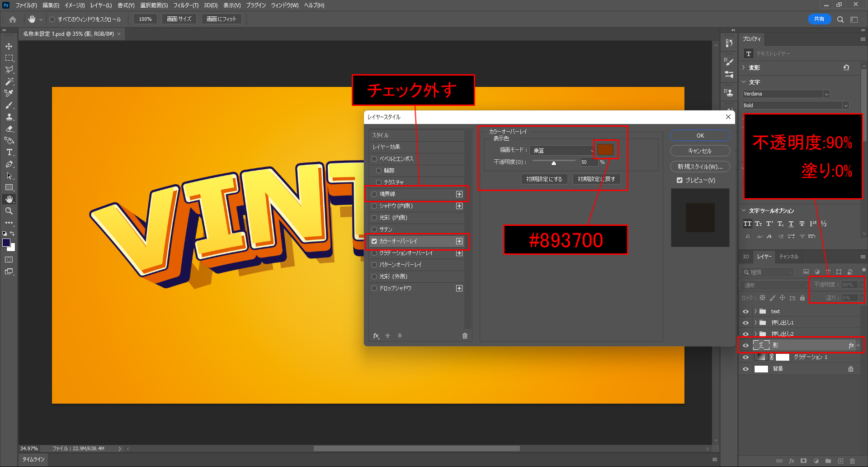Toggle the プレビュー checkbox
The height and width of the screenshot is (467, 868).
click(679, 180)
